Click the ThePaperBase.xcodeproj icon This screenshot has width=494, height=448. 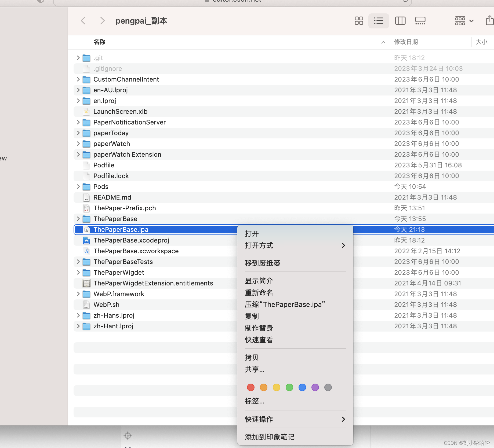[x=86, y=240]
